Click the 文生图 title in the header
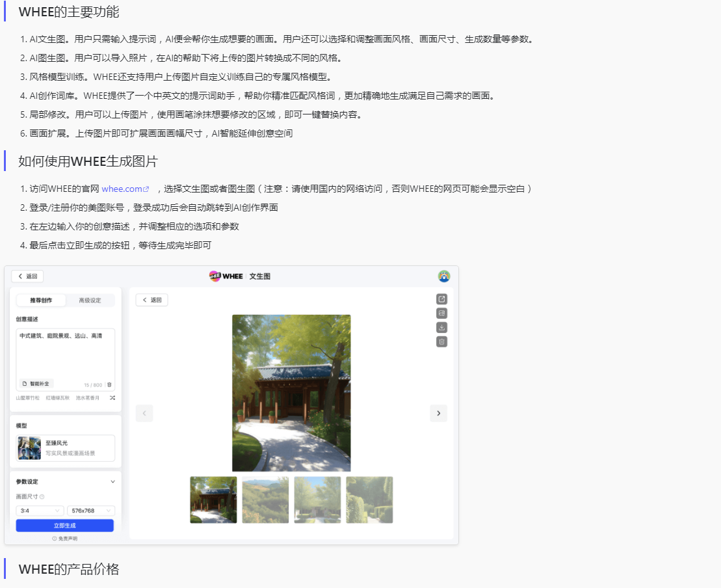The width and height of the screenshot is (721, 588). point(260,276)
